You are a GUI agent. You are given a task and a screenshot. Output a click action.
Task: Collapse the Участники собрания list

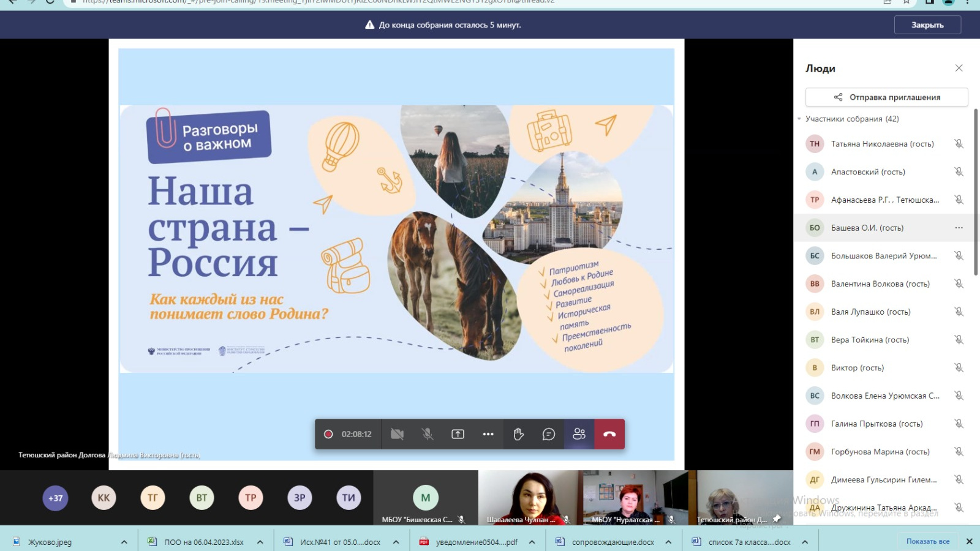click(x=799, y=119)
